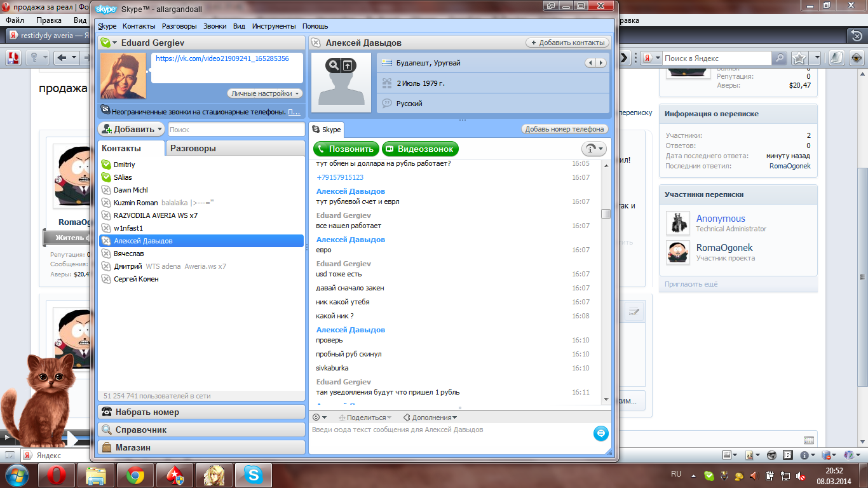Click Anonymous participant link in Opera page
The image size is (868, 488).
(x=721, y=219)
